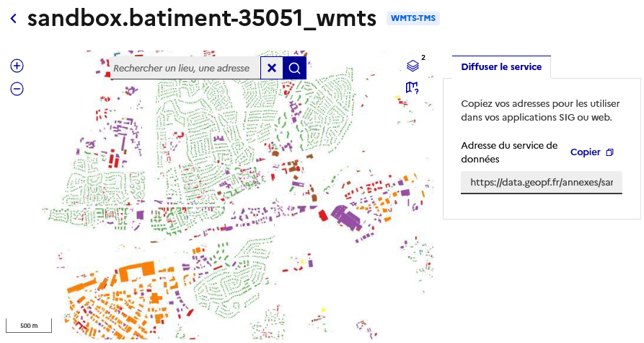Viewport: 644px width, 343px height.
Task: Click the 'Copiez vos adresses' instruction text
Action: point(540,110)
